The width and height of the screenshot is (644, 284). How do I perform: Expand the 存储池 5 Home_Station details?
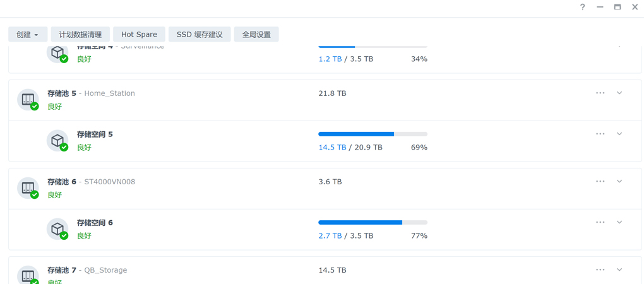pos(620,93)
